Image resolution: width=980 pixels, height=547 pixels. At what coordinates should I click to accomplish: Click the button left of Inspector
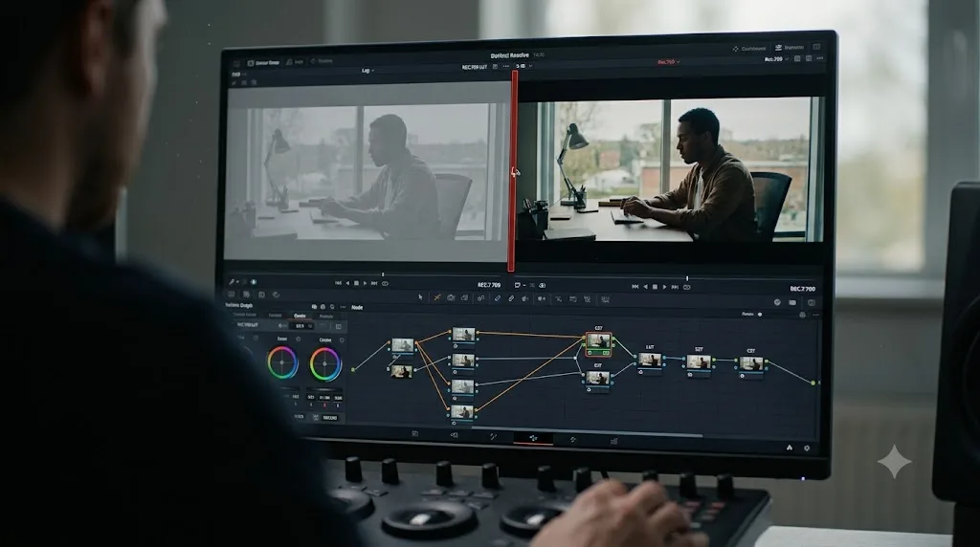(x=749, y=48)
